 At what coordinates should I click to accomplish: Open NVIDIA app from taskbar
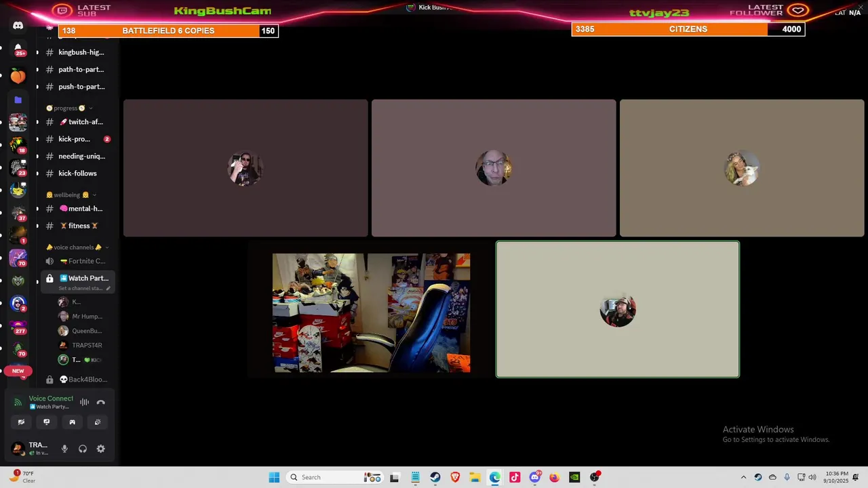tap(574, 477)
